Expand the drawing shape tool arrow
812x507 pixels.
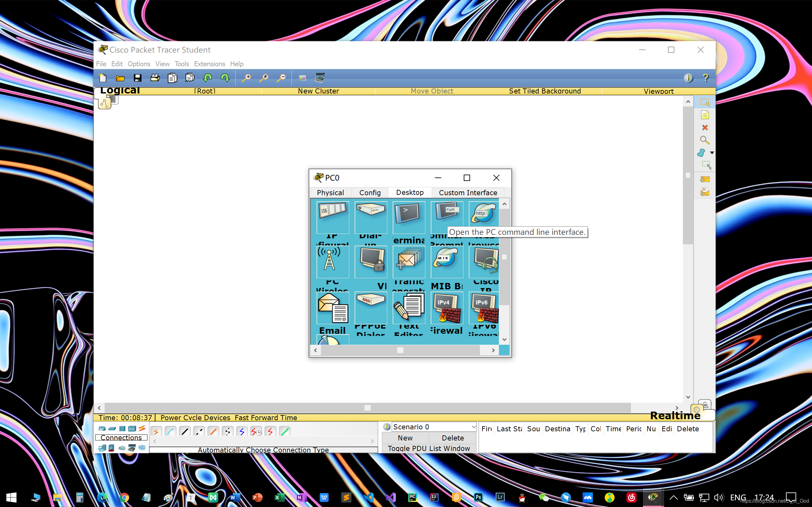click(x=712, y=153)
